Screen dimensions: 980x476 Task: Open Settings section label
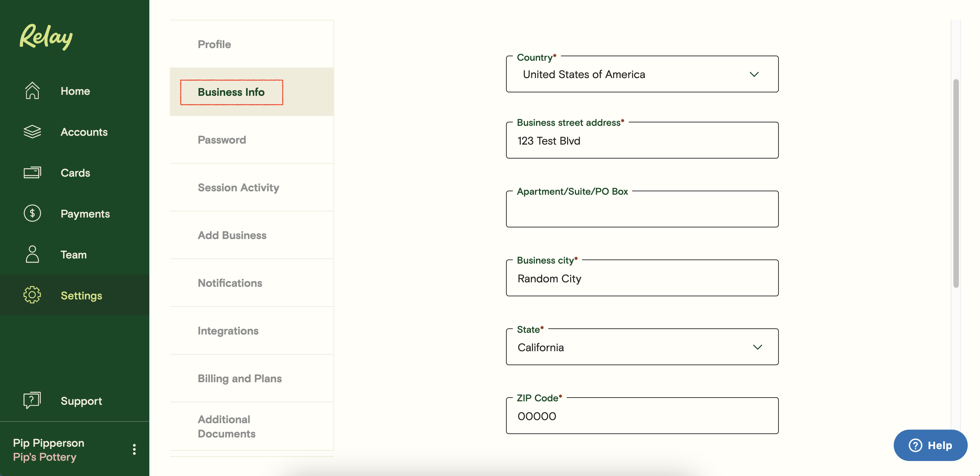(x=81, y=296)
